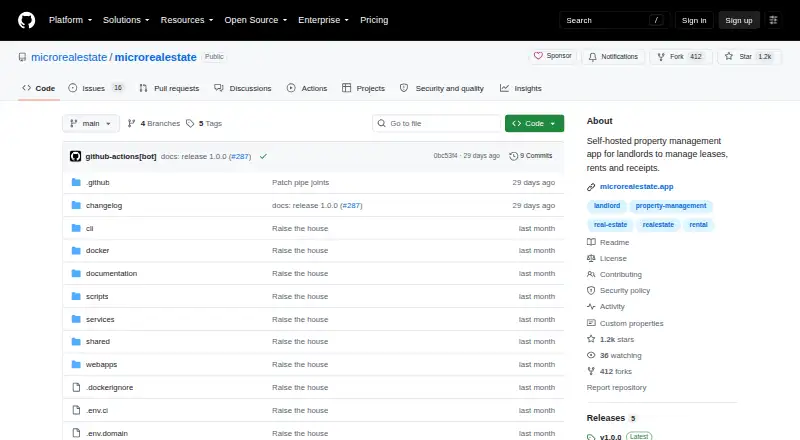Screen dimensions: 800x440
Task: Click the Contributing people icon
Action: point(591,275)
